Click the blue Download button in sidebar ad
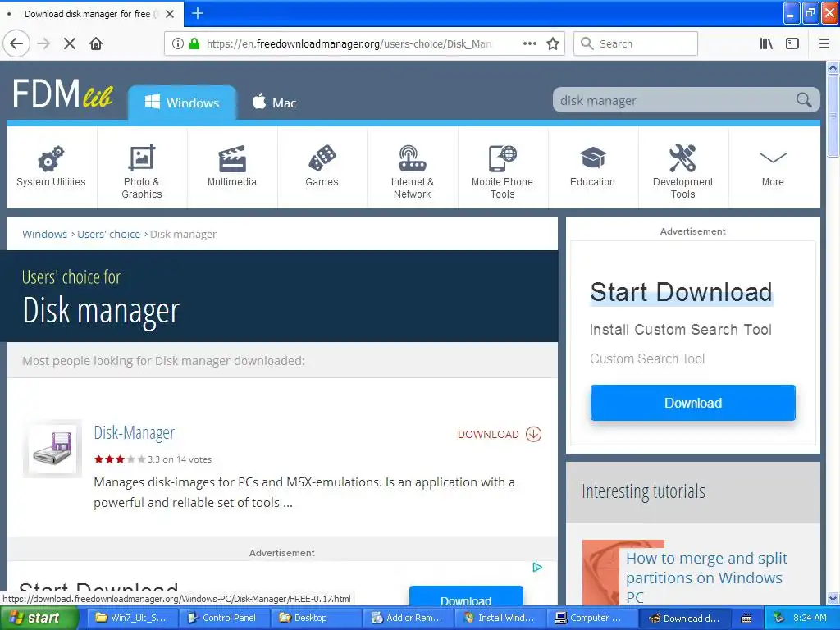840x630 pixels. click(x=692, y=403)
